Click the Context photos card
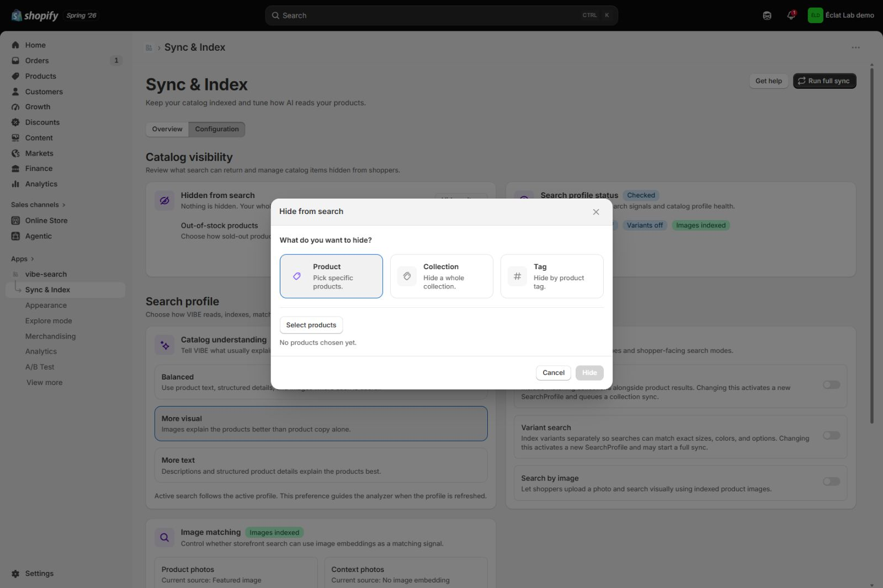 pos(406,573)
